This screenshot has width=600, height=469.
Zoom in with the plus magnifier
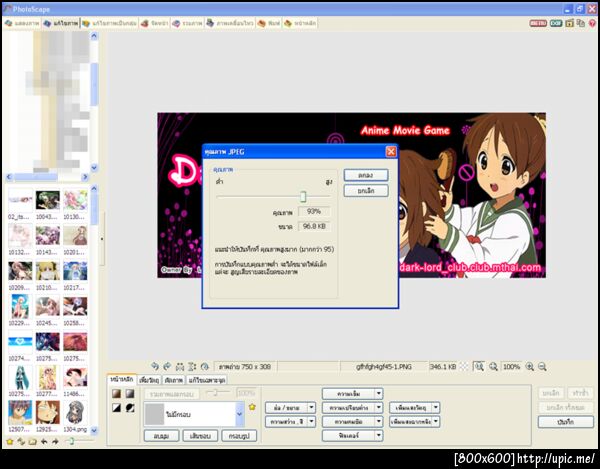530,366
